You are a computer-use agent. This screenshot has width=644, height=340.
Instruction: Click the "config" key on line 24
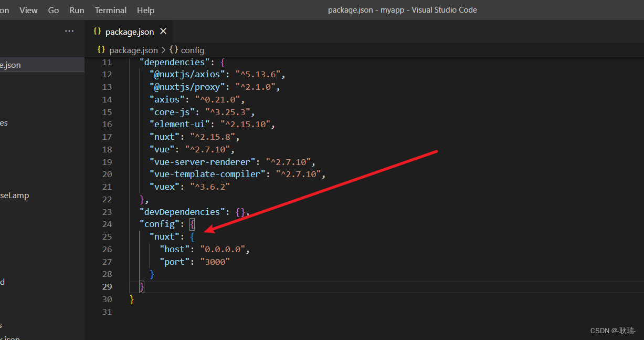pos(159,224)
